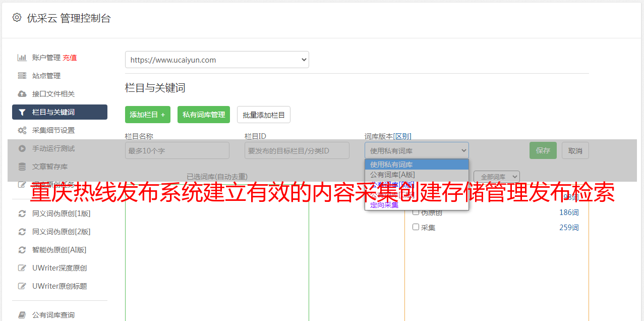Click the gear icon beside 优采云 管理控制台

[x=17, y=18]
